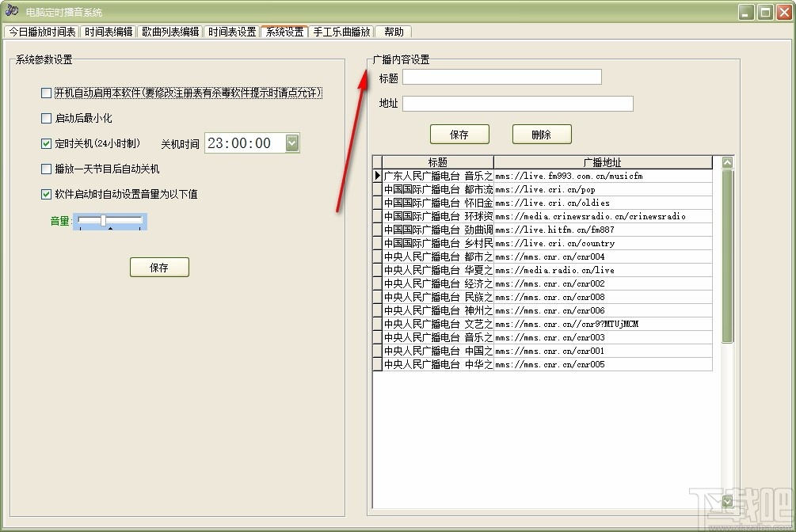796x532 pixels.
Task: Click address mms://live.fm993.com.cn/musicfm
Action: coord(569,177)
